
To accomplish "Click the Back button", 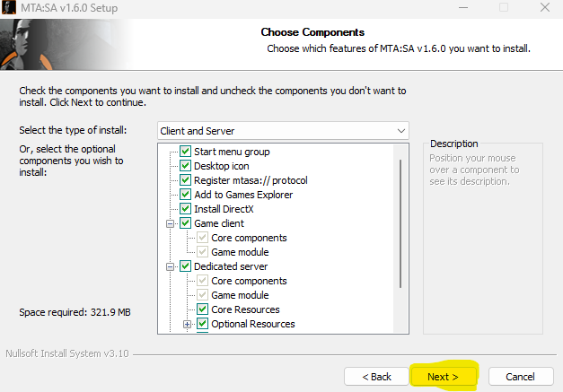I will click(x=376, y=377).
